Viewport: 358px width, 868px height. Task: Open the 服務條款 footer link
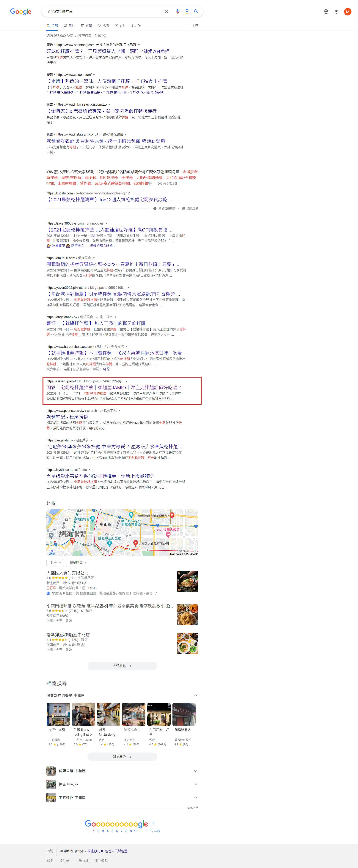(101, 861)
